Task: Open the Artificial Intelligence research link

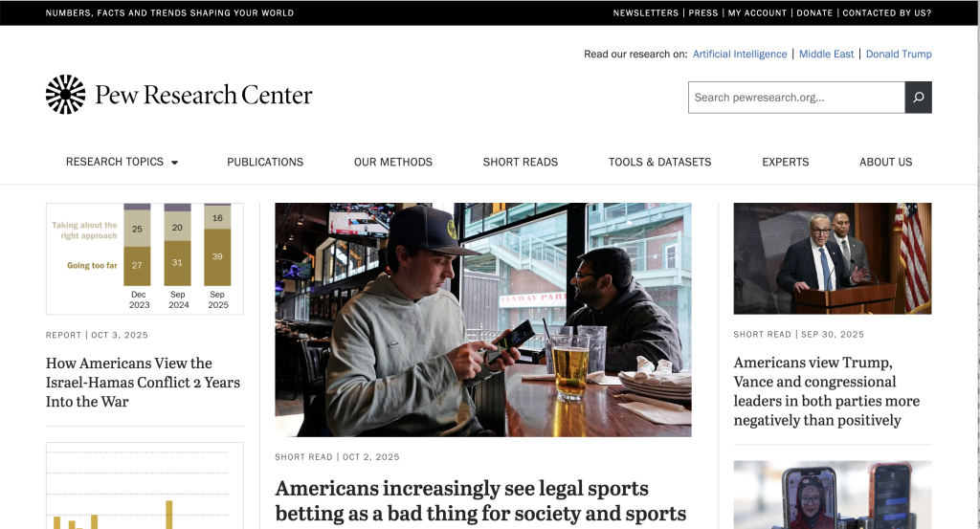Action: coord(740,54)
